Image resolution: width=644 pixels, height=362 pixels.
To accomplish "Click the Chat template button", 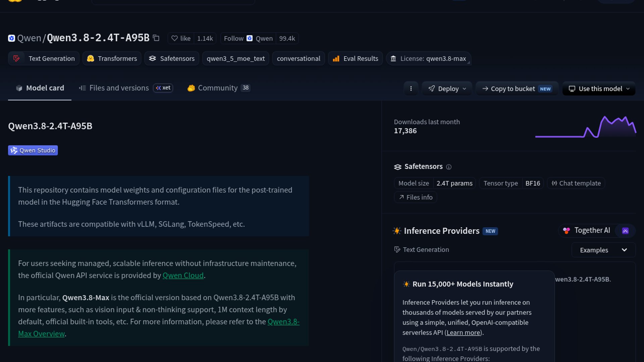I will tap(576, 183).
